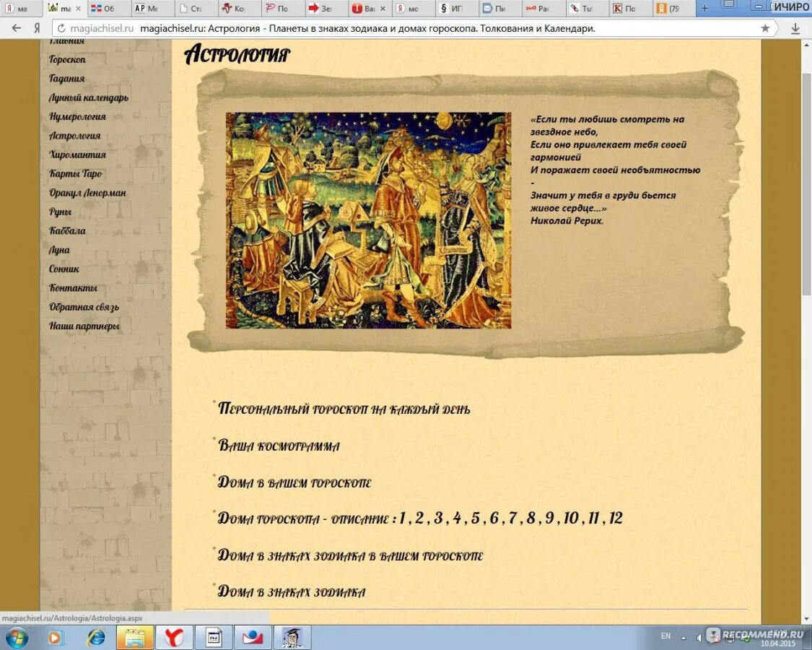
Task: Open Обратная связь in the sidebar
Action: tap(84, 307)
